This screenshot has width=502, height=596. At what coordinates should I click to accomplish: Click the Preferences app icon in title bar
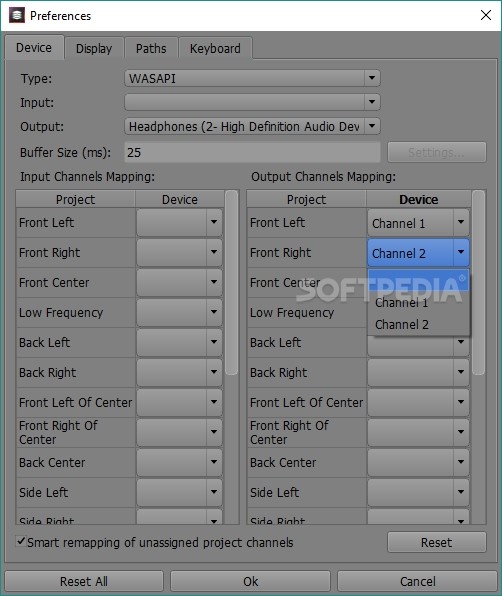17,16
